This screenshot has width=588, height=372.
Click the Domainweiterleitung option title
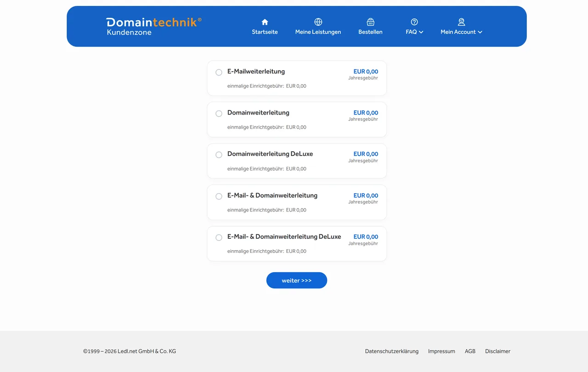click(258, 113)
